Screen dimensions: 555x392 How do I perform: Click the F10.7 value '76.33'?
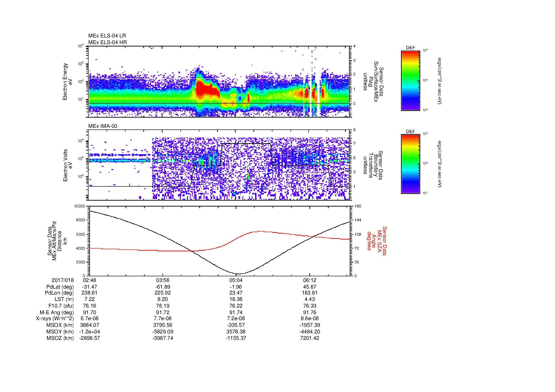tap(310, 306)
